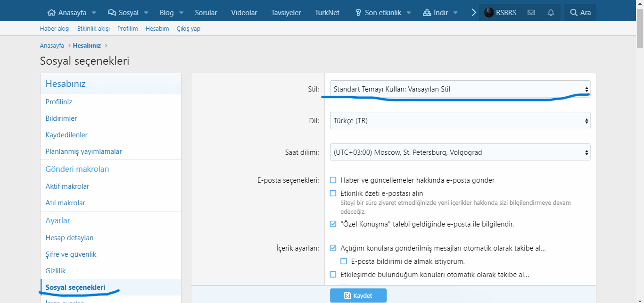Click the Çıkış yap logout link
Viewport: 644px width, 303px height.
pos(189,29)
